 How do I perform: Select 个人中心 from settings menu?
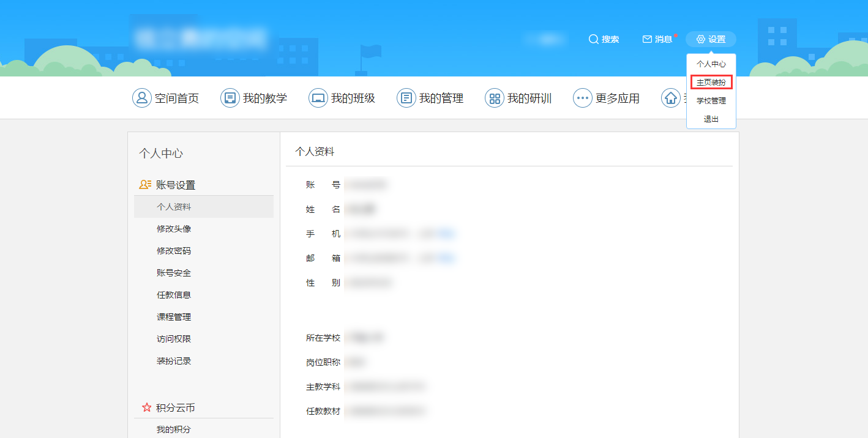[x=711, y=64]
